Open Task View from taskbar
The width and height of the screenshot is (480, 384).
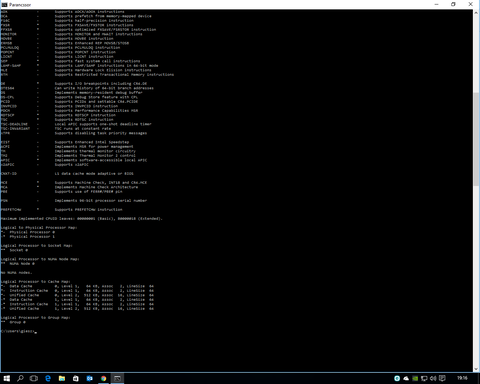click(x=34, y=378)
